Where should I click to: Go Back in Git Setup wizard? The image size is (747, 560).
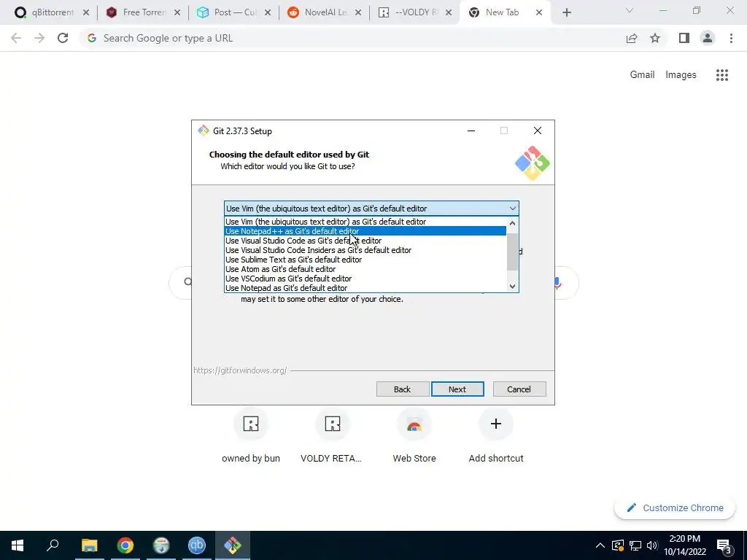tap(403, 389)
